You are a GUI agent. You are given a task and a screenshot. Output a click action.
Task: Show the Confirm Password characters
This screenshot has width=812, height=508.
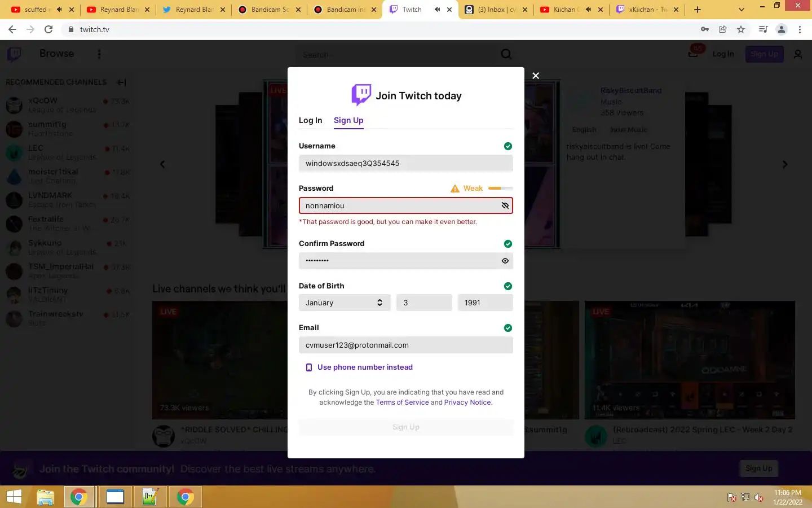pos(505,261)
